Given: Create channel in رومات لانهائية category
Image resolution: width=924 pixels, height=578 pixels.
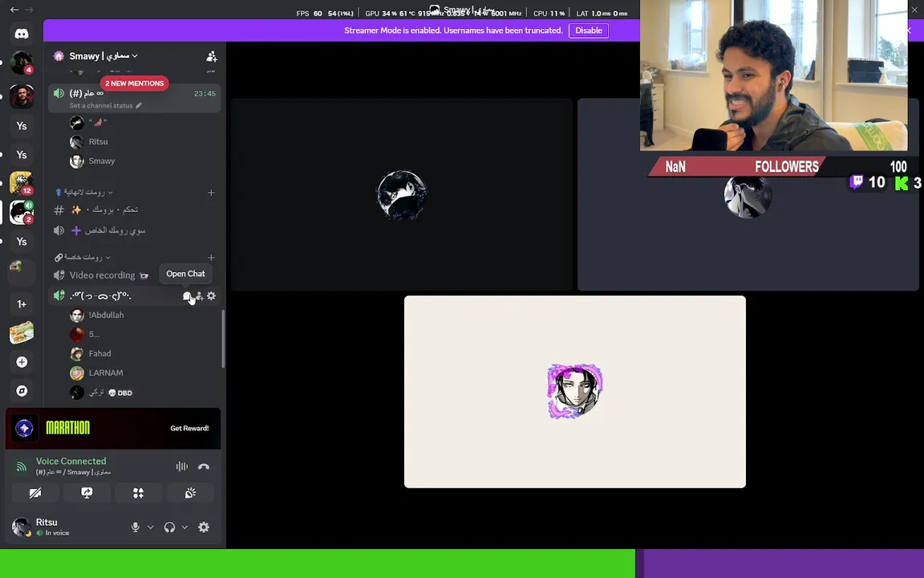Looking at the screenshot, I should click(x=211, y=193).
